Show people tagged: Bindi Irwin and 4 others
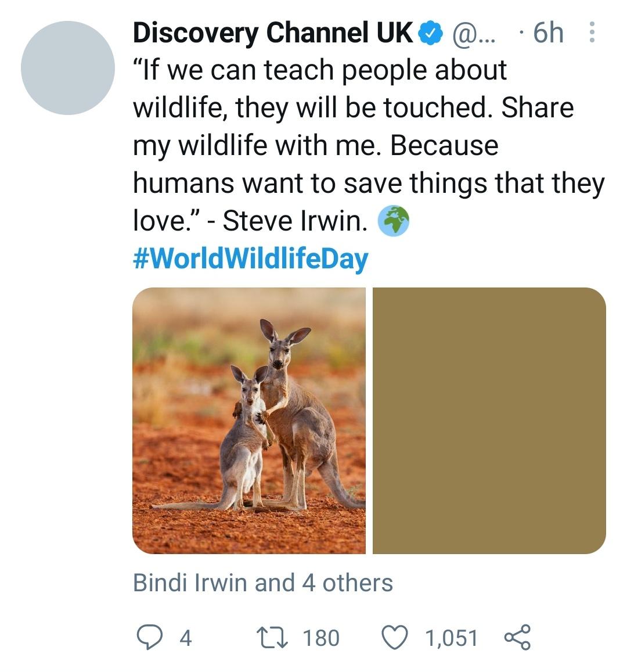Screen dimensions: 627x672 point(262,583)
